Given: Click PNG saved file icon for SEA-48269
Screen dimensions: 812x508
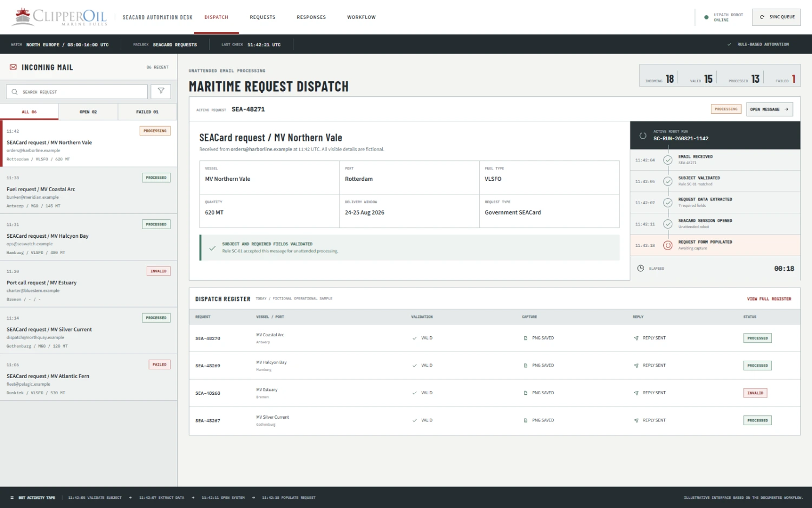Looking at the screenshot, I should tap(526, 366).
